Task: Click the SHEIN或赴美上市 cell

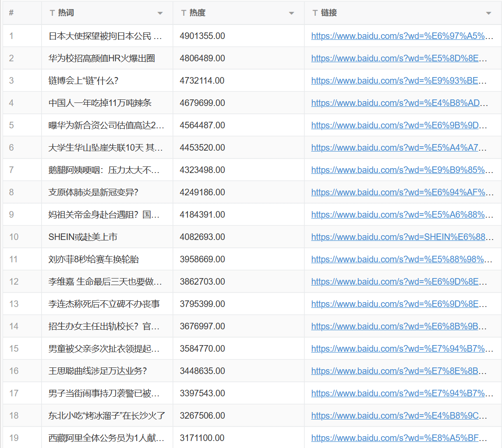Action: pyautogui.click(x=83, y=237)
